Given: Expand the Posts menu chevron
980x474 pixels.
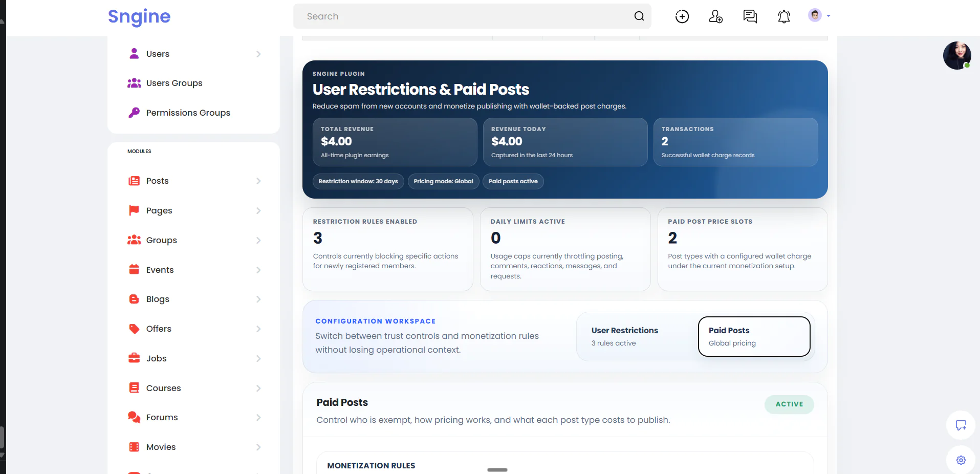Looking at the screenshot, I should pos(258,181).
